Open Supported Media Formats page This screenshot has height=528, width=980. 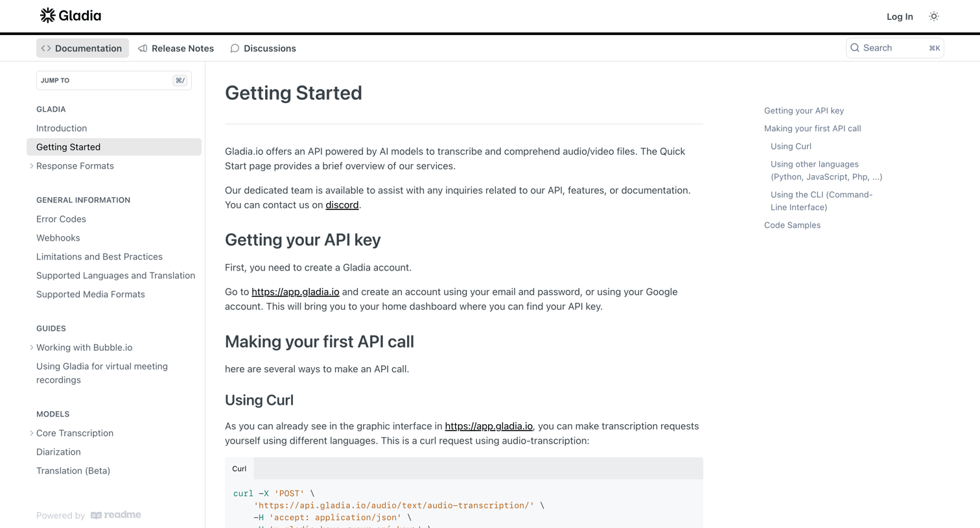click(x=91, y=294)
